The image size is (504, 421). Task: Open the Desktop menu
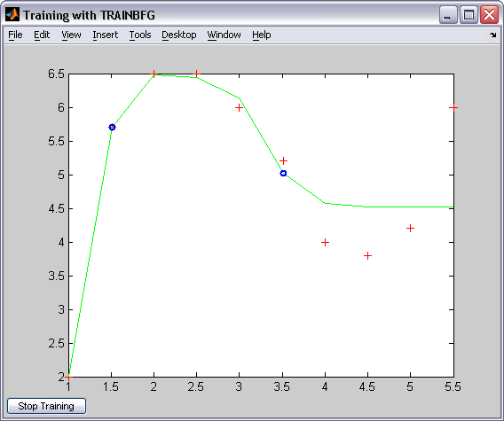click(x=178, y=35)
